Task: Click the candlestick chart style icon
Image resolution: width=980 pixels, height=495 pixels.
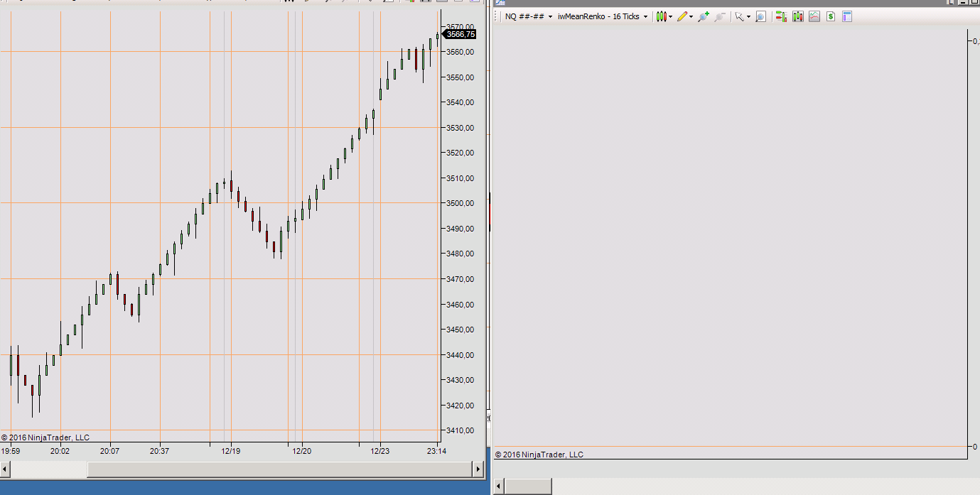Action: coord(661,16)
